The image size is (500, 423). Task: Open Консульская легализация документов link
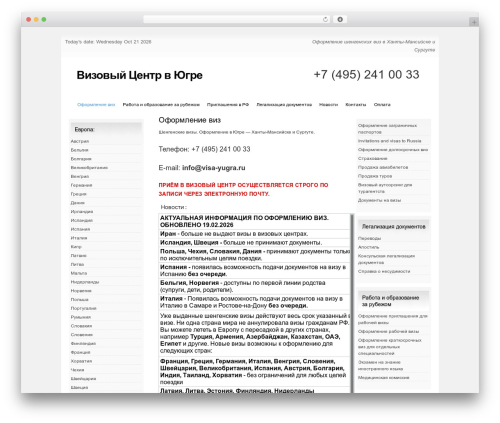[x=386, y=259]
